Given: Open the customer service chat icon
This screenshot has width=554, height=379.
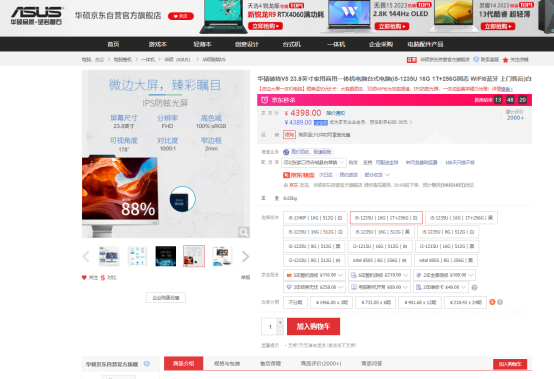Looking at the screenshot, I should click(x=476, y=59).
